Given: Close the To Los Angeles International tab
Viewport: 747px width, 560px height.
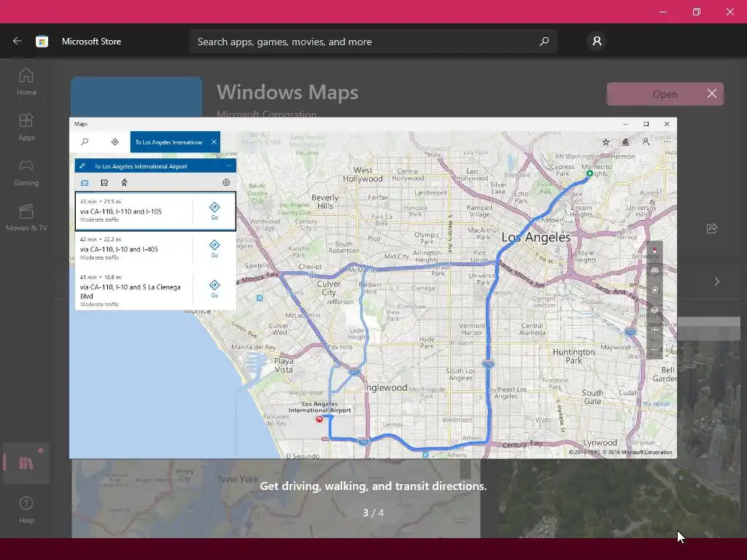Looking at the screenshot, I should coord(214,142).
